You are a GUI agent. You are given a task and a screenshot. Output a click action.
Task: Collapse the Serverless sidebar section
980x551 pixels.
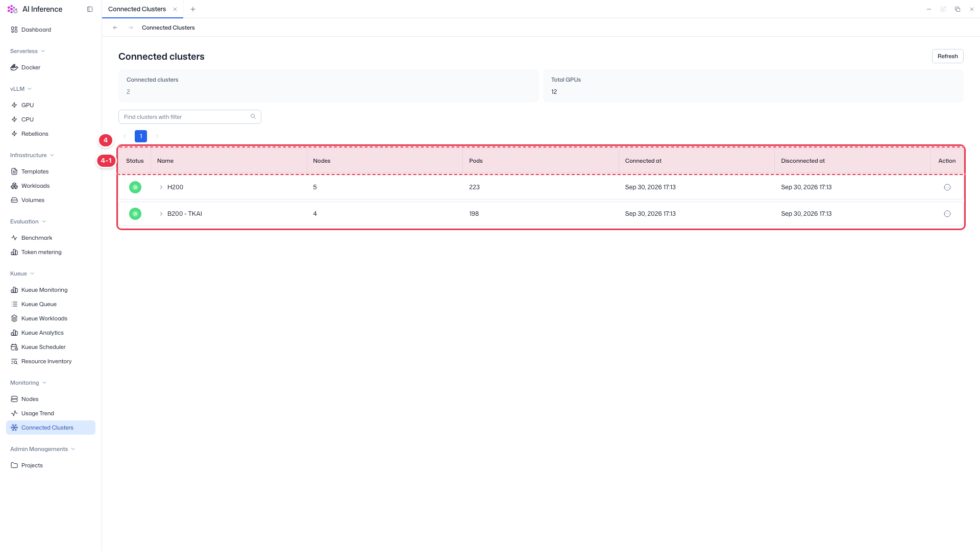pyautogui.click(x=28, y=51)
